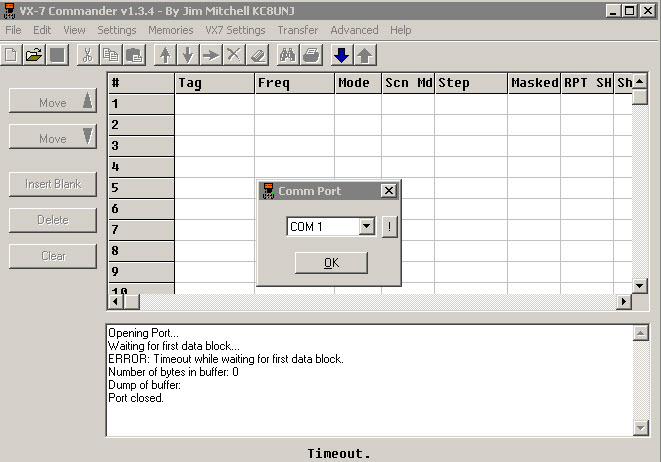Open the COM 1 port dropdown
Viewport: 661px width, 462px height.
pyautogui.click(x=367, y=226)
